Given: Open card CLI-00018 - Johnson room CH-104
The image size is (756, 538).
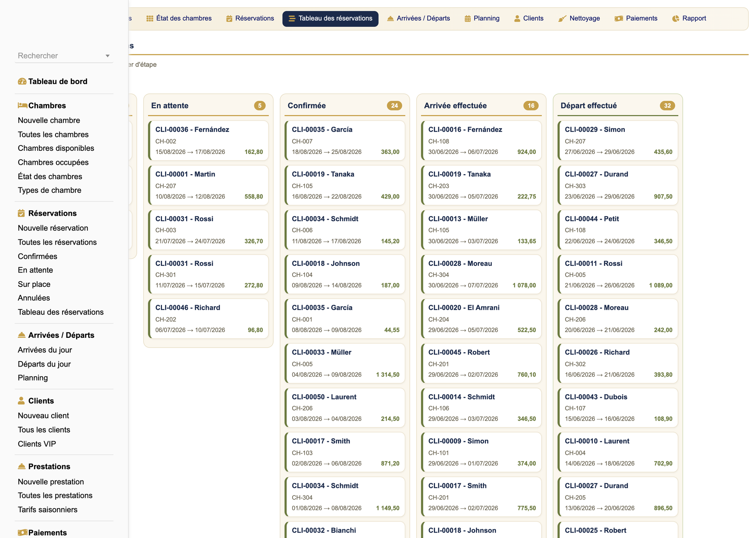Looking at the screenshot, I should click(345, 274).
